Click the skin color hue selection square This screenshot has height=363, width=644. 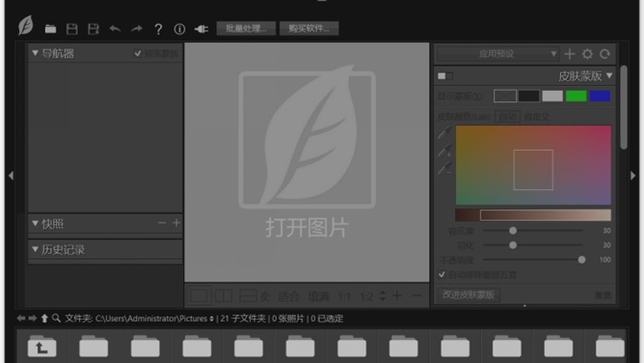(533, 170)
